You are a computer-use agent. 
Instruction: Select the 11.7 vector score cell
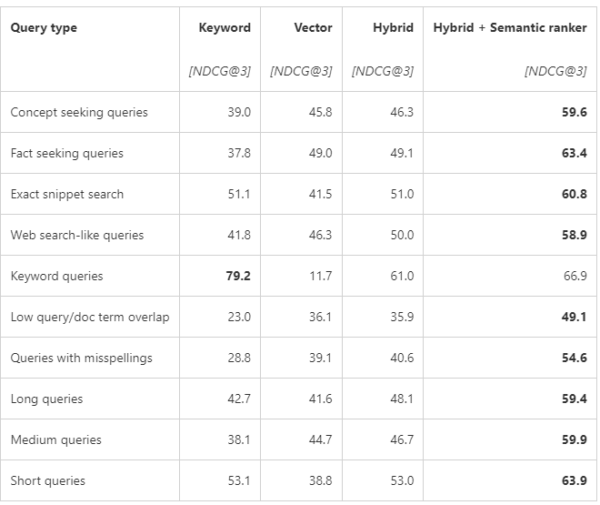pos(320,276)
